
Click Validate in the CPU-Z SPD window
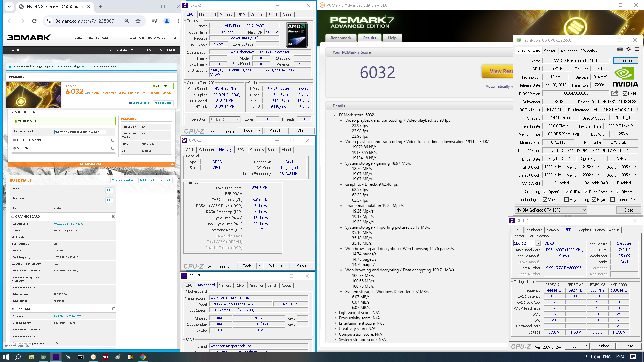[x=603, y=346]
